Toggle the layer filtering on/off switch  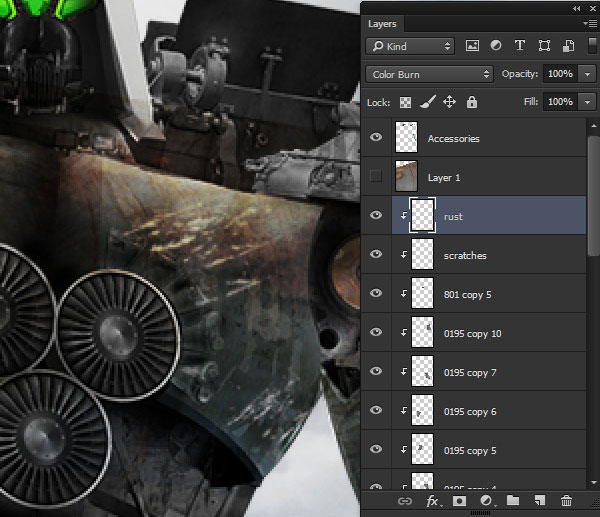592,46
